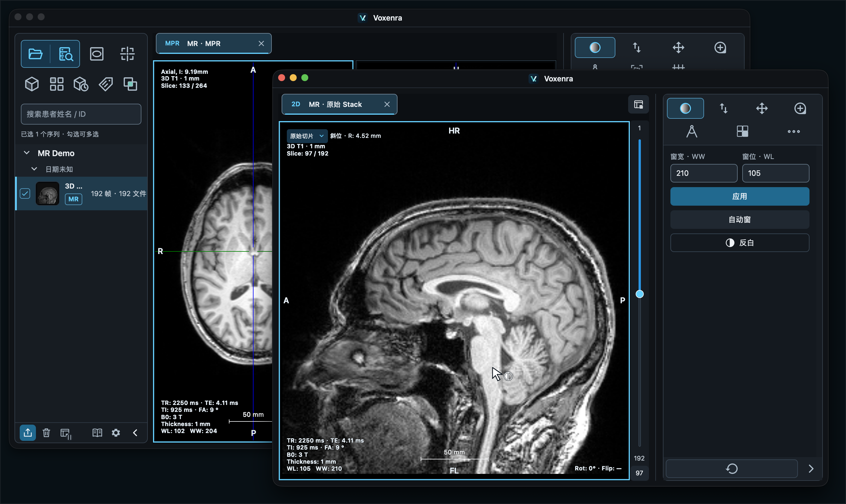Click the tag label icon
Screen dimensions: 846x504
click(106, 84)
